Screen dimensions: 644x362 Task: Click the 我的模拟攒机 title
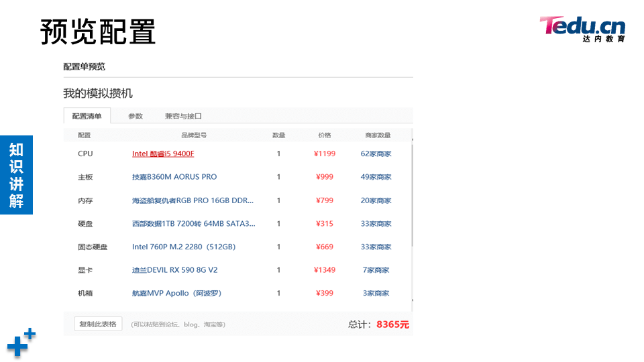click(x=98, y=93)
